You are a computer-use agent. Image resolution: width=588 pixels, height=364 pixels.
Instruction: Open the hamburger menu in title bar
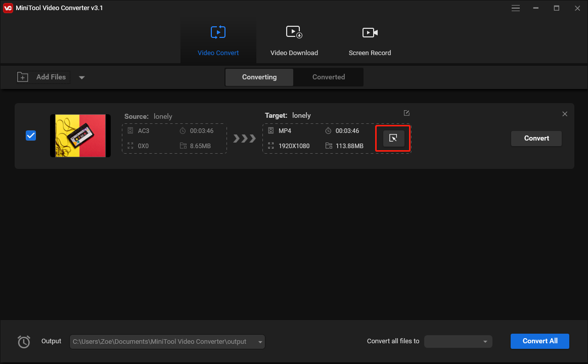[516, 8]
